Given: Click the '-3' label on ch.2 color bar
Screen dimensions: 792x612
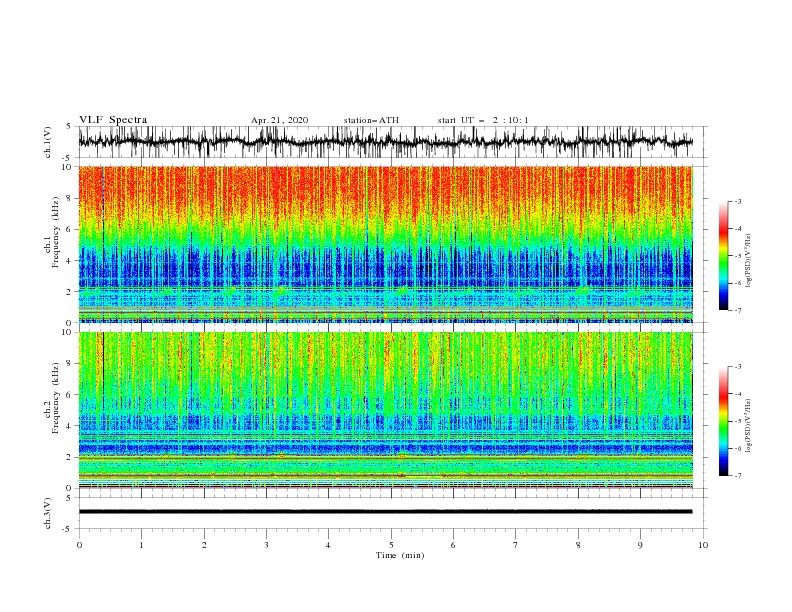Looking at the screenshot, I should (x=737, y=367).
